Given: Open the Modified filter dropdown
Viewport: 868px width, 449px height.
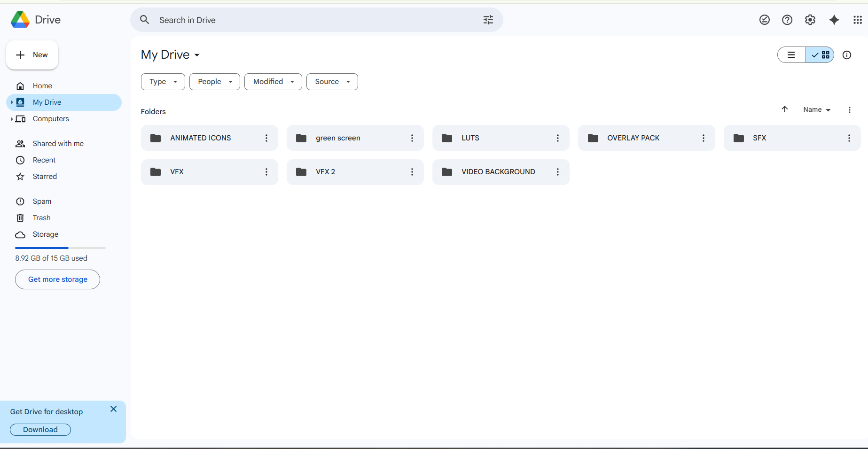Looking at the screenshot, I should [273, 82].
